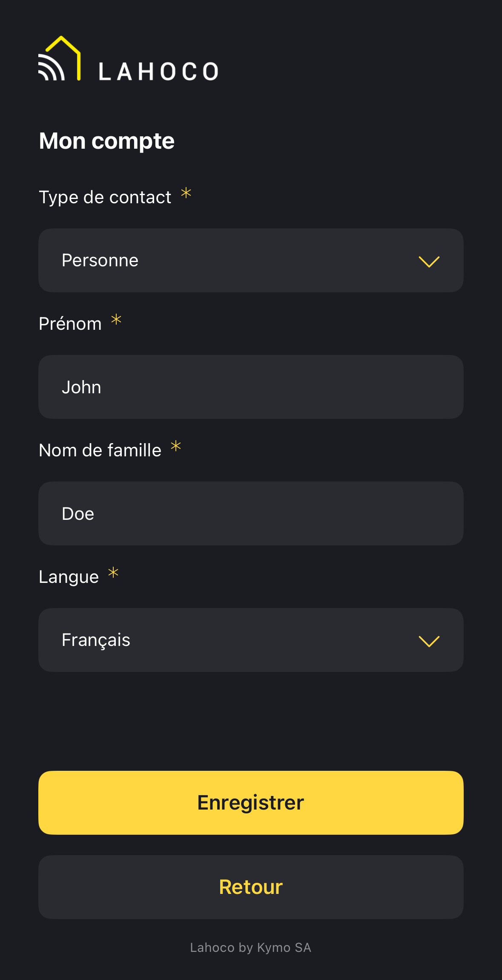
Task: Click the Nom de famille label text
Action: click(x=100, y=450)
